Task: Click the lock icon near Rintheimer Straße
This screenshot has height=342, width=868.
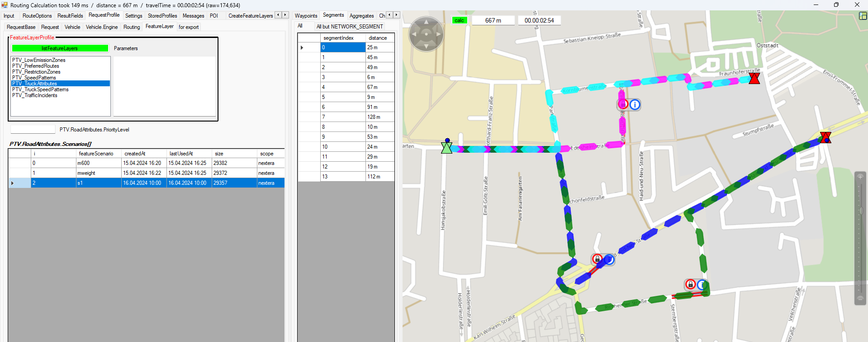Action: tap(690, 285)
